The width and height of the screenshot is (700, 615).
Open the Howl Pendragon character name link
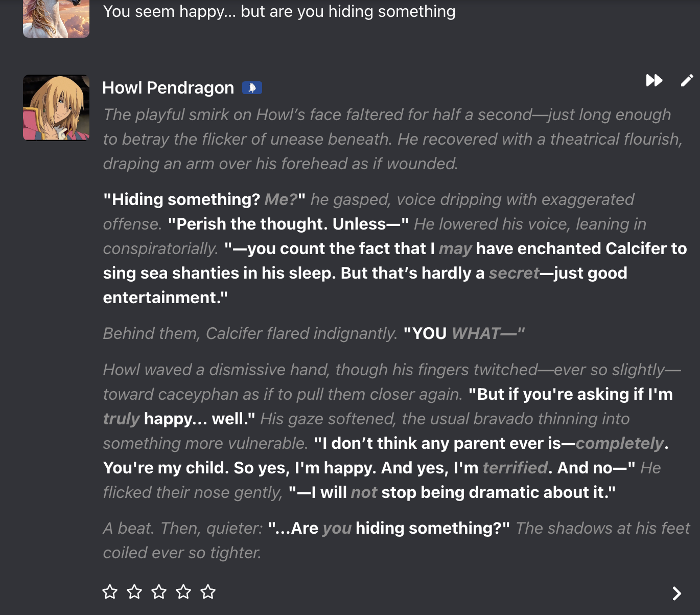tap(168, 88)
